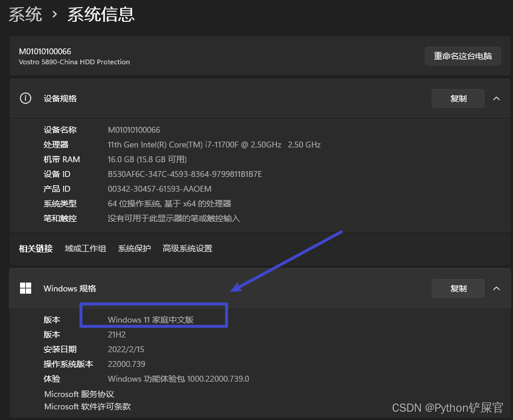
Task: Select the OS build value 22000.739
Action: pos(127,364)
